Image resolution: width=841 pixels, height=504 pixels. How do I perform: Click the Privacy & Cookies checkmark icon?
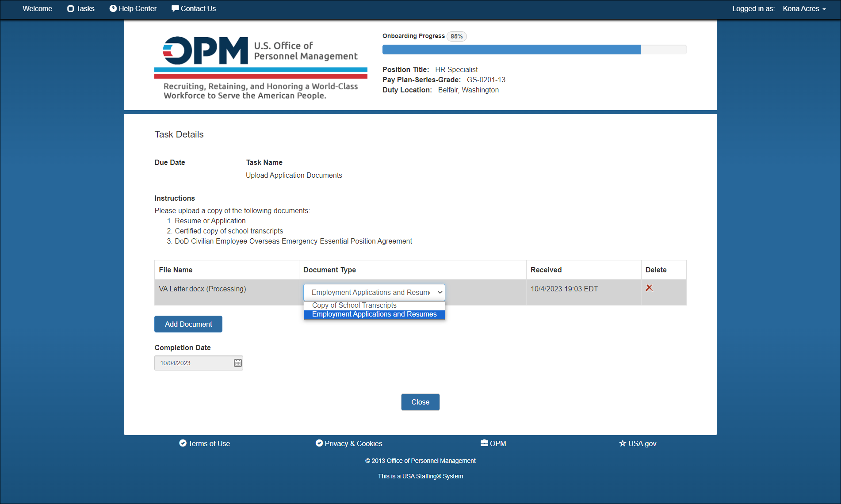[x=319, y=443]
